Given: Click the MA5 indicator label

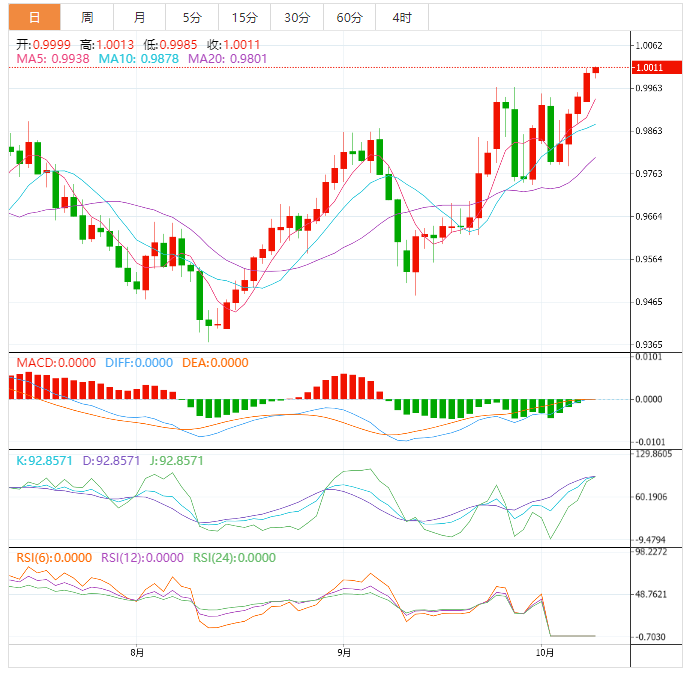Looking at the screenshot, I should pos(53,59).
